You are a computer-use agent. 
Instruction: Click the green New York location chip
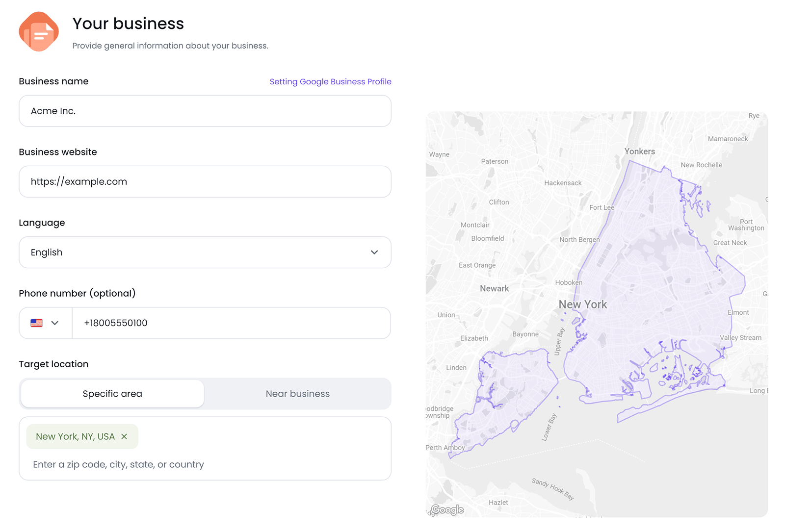75,436
